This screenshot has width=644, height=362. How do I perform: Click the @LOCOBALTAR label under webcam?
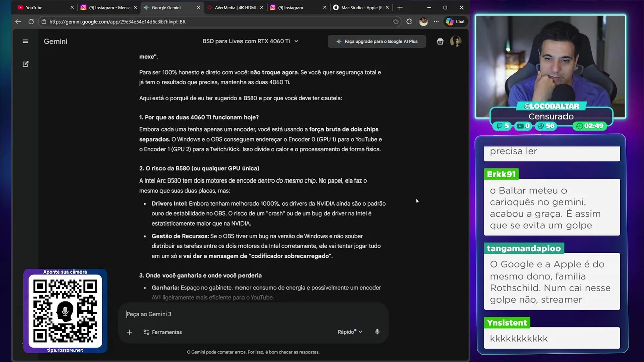point(551,106)
